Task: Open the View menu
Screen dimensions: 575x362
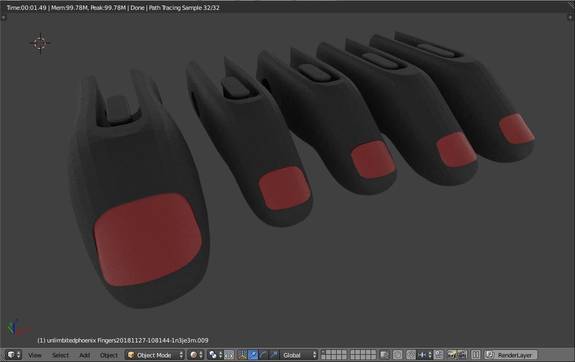Action: point(35,355)
